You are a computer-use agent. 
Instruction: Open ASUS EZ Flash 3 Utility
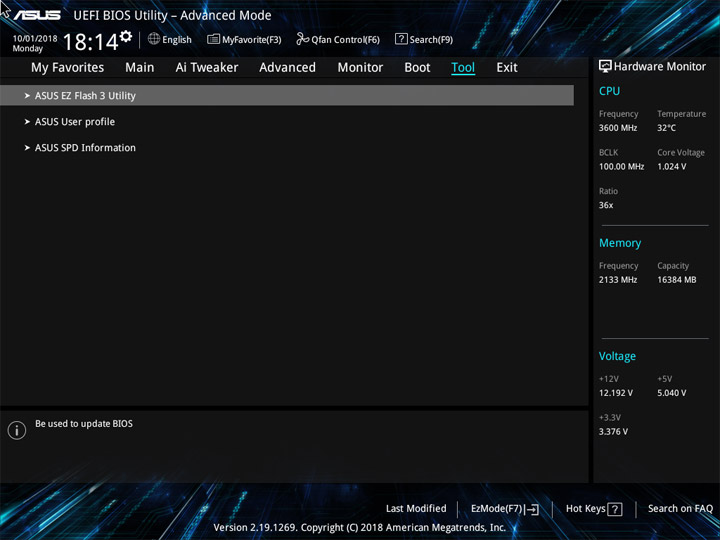(287, 96)
